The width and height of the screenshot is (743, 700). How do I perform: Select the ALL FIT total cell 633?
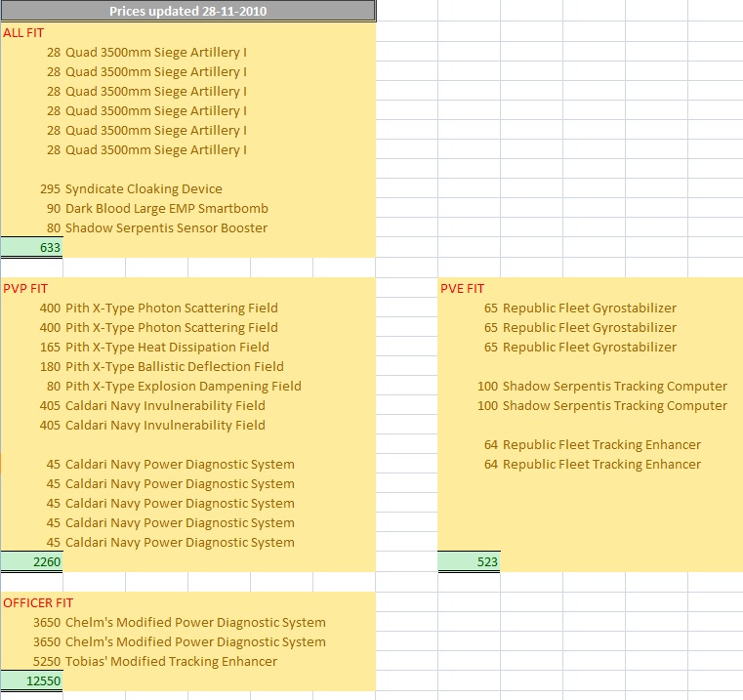click(32, 247)
